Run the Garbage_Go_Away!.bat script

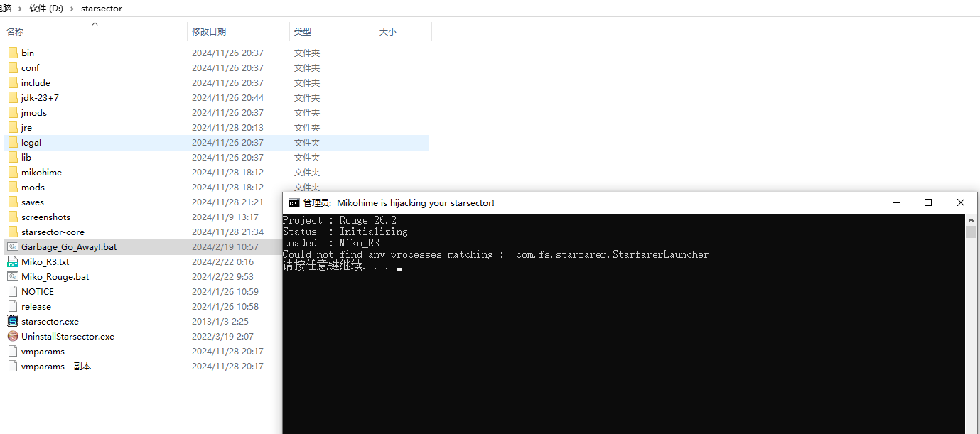pos(65,246)
